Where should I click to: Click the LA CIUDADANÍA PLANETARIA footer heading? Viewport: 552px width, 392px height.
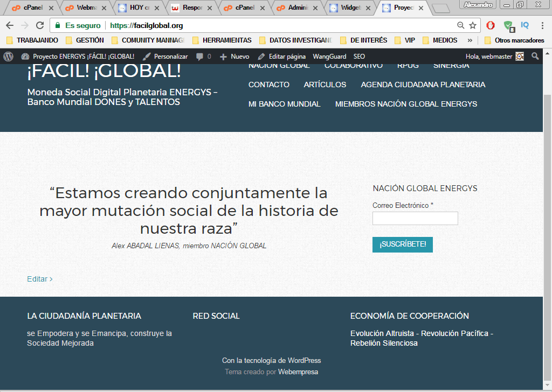click(x=84, y=316)
